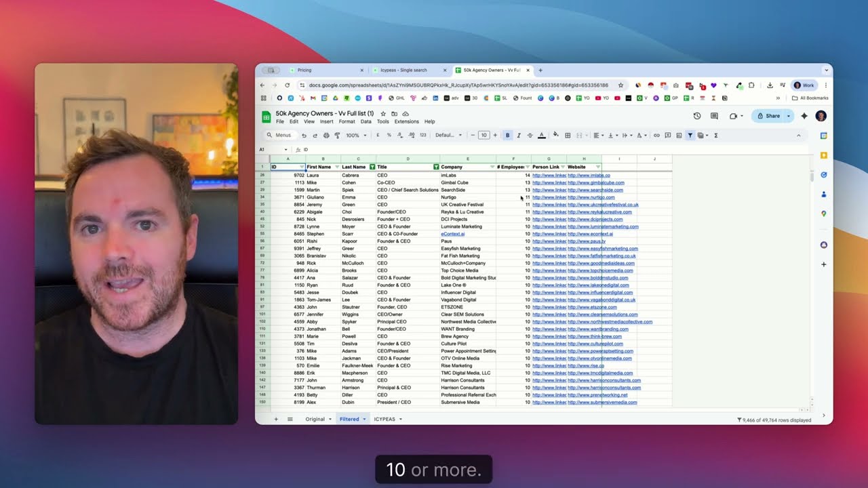Open all comments panel icon
Screen dimensions: 868x488
pos(714,116)
